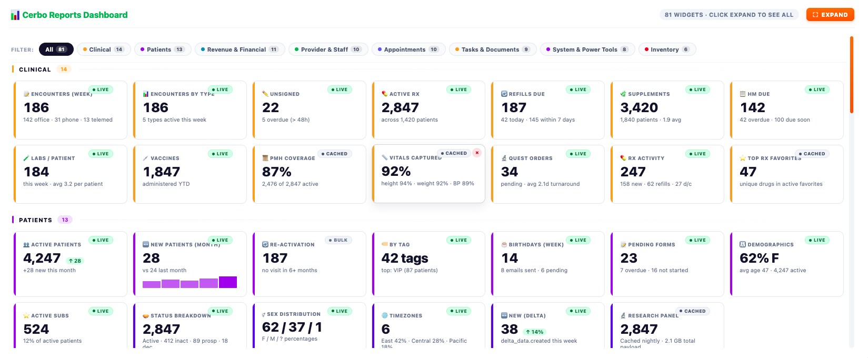
Task: Click the '42 tags' value
Action: tap(405, 258)
